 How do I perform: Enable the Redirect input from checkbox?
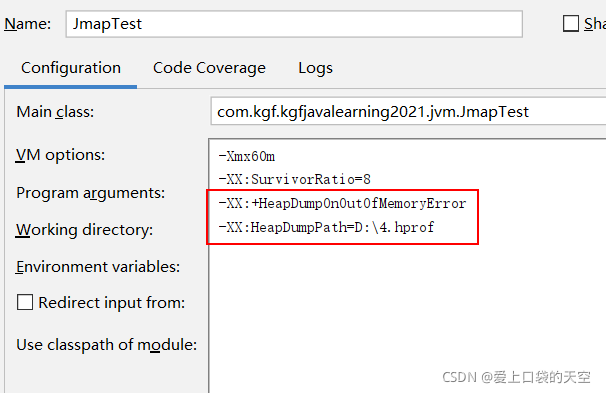pos(25,302)
